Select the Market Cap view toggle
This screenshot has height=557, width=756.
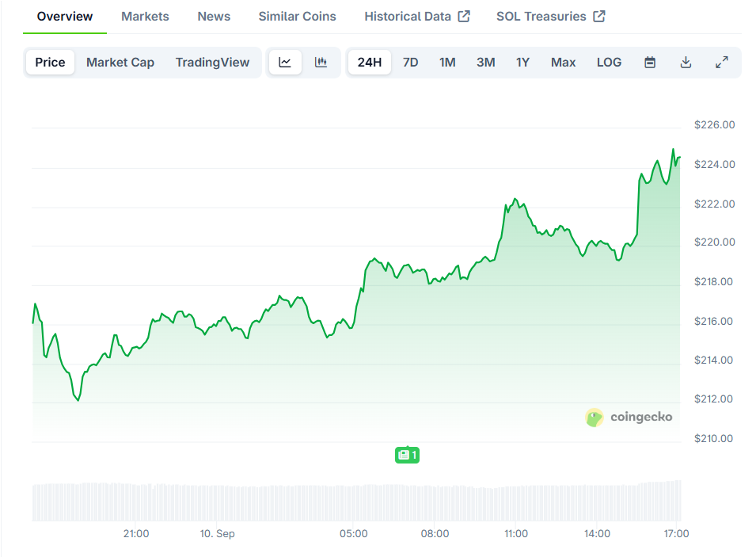(x=120, y=63)
